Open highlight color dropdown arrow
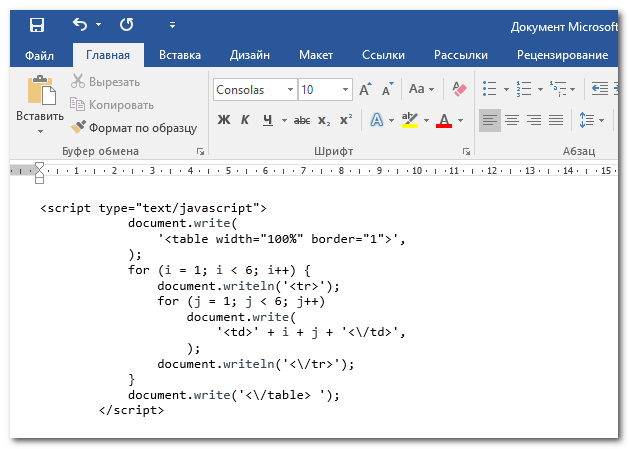Screen dimensions: 629x449 (x=426, y=120)
